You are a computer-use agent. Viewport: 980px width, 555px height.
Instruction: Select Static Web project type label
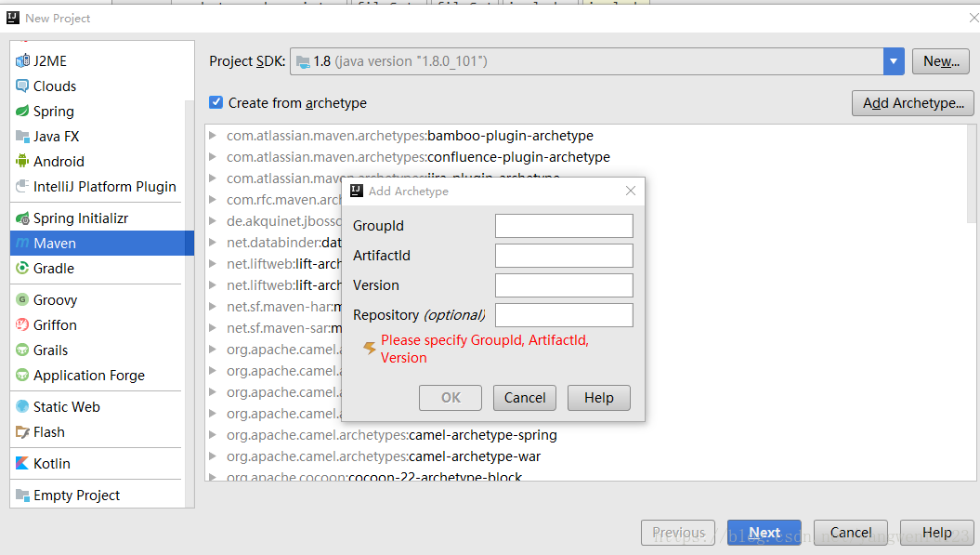pyautogui.click(x=66, y=406)
